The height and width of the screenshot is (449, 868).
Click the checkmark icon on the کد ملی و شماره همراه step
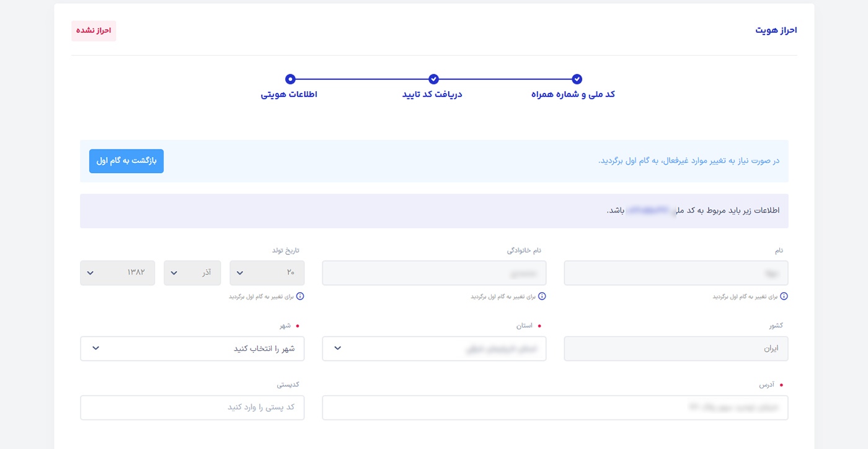(x=577, y=79)
